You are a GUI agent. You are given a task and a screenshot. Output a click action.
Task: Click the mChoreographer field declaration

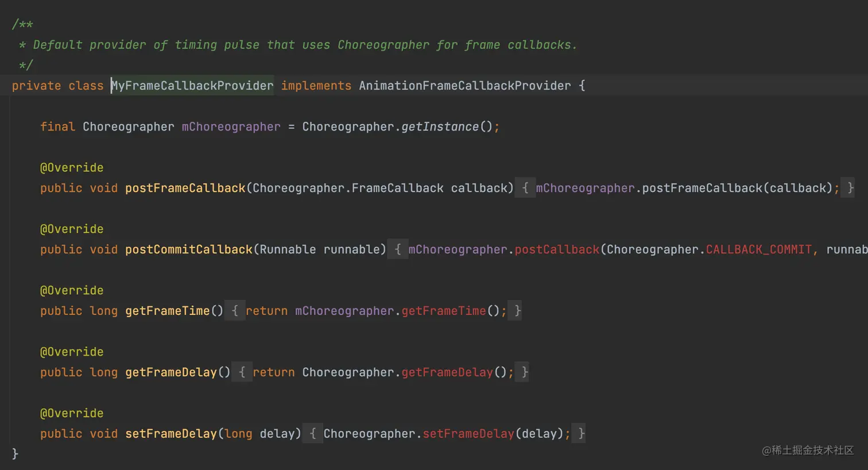[x=231, y=126]
